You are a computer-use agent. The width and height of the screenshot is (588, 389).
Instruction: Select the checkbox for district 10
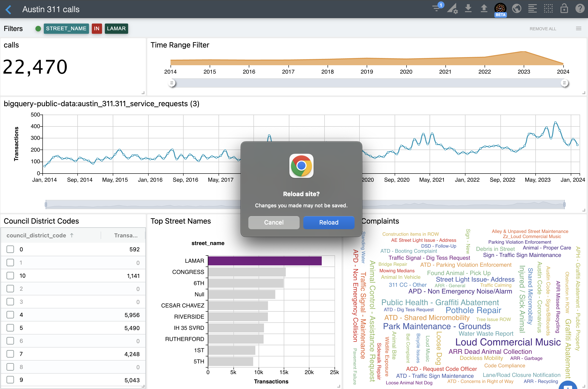pyautogui.click(x=10, y=276)
